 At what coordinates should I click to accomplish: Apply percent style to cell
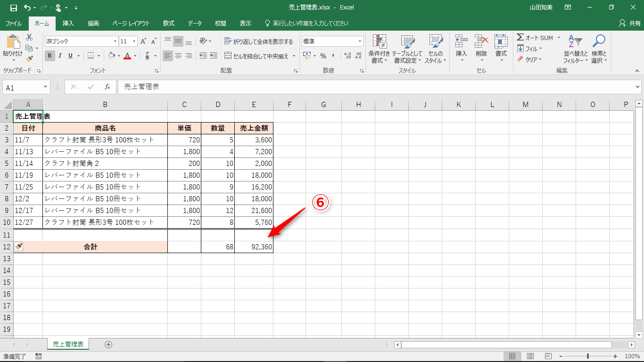pyautogui.click(x=323, y=56)
